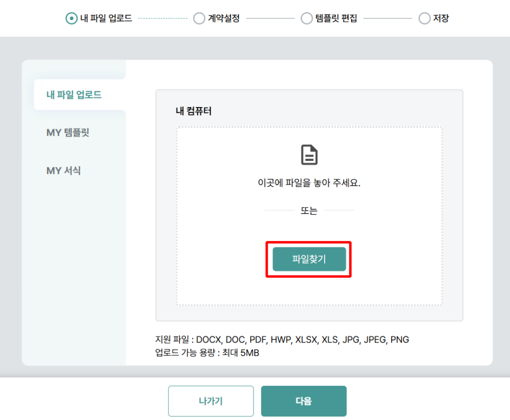Select the 내 파일 업로드 step radio

pyautogui.click(x=71, y=18)
